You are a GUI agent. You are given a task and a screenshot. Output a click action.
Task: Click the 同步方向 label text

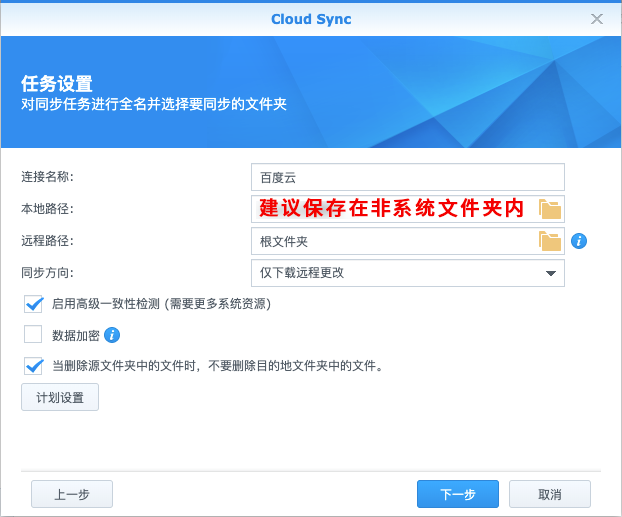[47, 273]
